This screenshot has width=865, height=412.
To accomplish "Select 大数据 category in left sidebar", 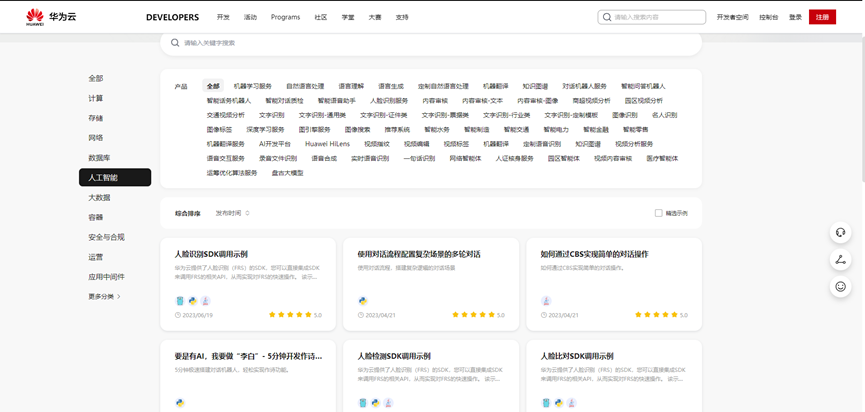I will 99,197.
